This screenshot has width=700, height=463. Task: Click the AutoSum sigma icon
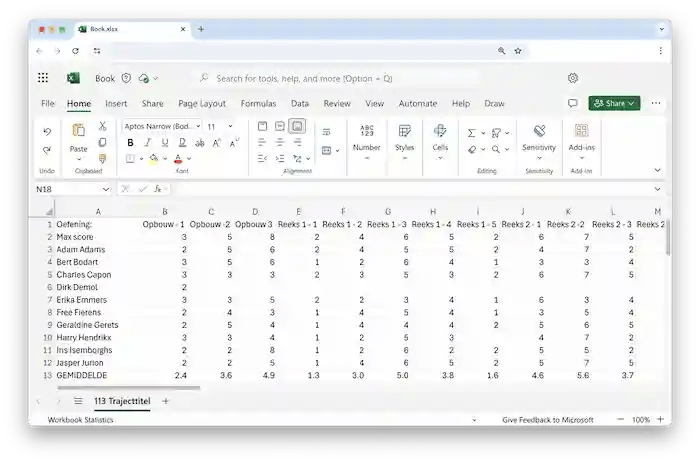click(x=472, y=132)
